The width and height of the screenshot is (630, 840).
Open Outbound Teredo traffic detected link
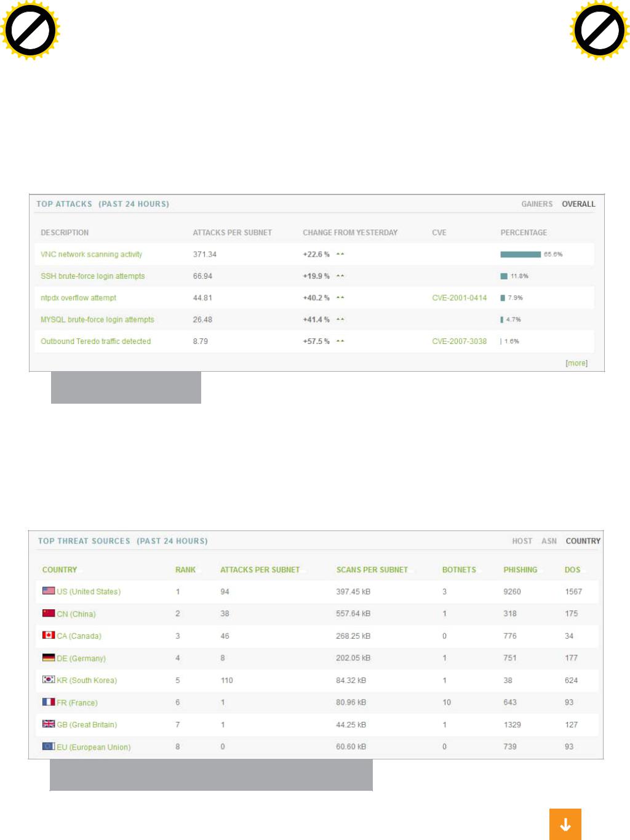(x=95, y=341)
